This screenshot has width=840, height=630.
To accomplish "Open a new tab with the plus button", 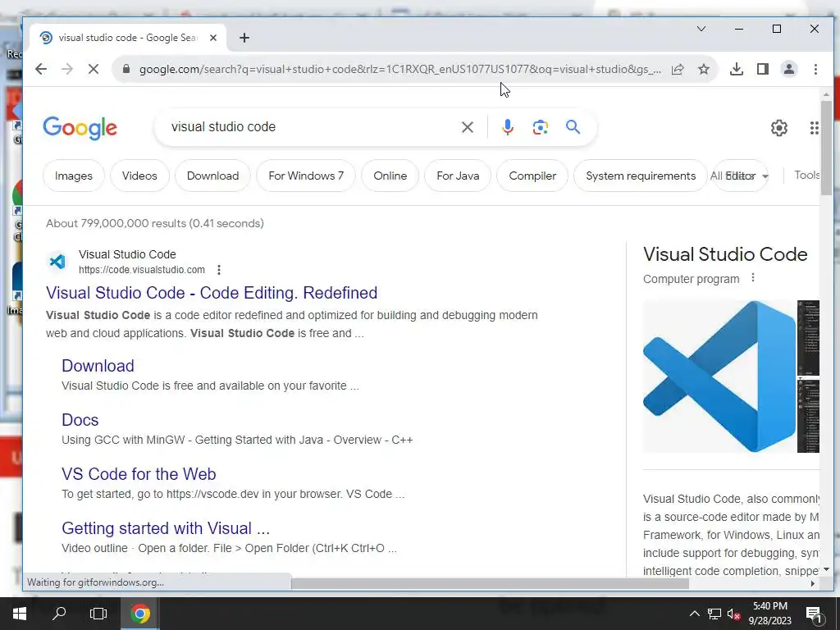I will [x=244, y=38].
